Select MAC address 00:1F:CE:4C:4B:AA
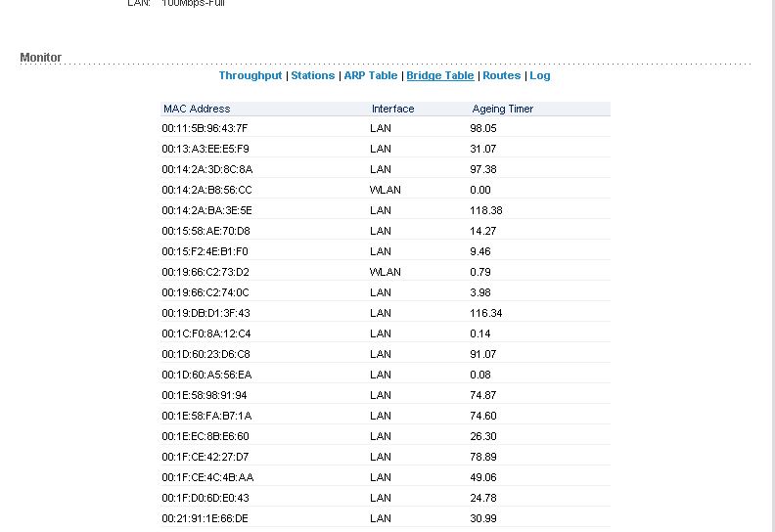The width and height of the screenshot is (775, 532). click(206, 477)
